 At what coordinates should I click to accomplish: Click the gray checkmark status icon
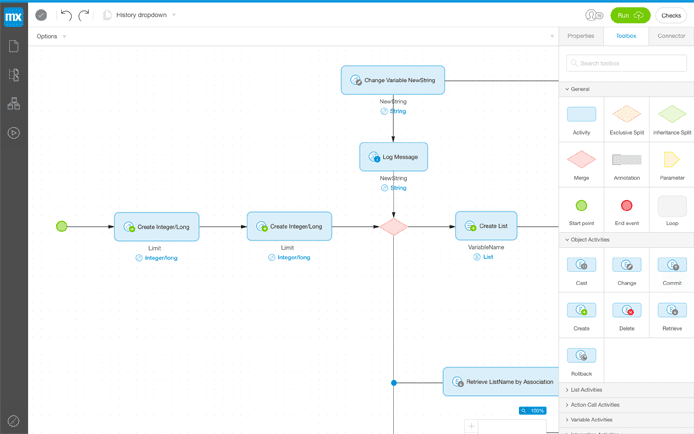(x=41, y=15)
